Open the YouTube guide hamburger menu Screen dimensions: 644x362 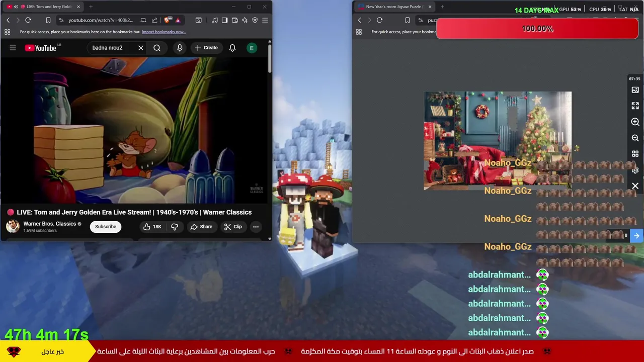(13, 48)
